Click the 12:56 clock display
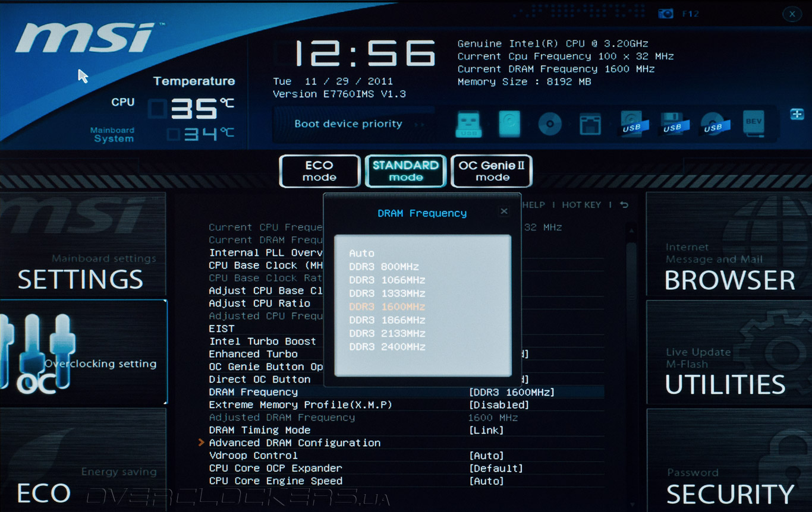The width and height of the screenshot is (812, 512). 366,53
